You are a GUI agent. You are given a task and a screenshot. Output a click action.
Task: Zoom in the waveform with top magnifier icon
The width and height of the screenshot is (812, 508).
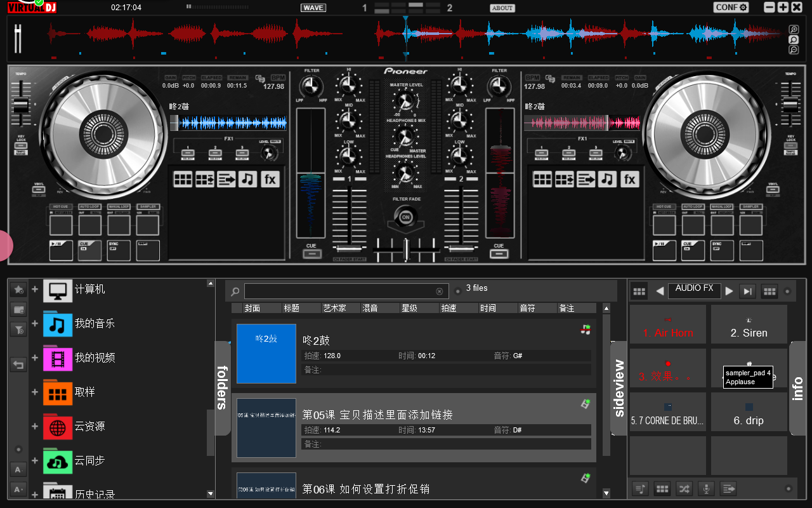(794, 29)
